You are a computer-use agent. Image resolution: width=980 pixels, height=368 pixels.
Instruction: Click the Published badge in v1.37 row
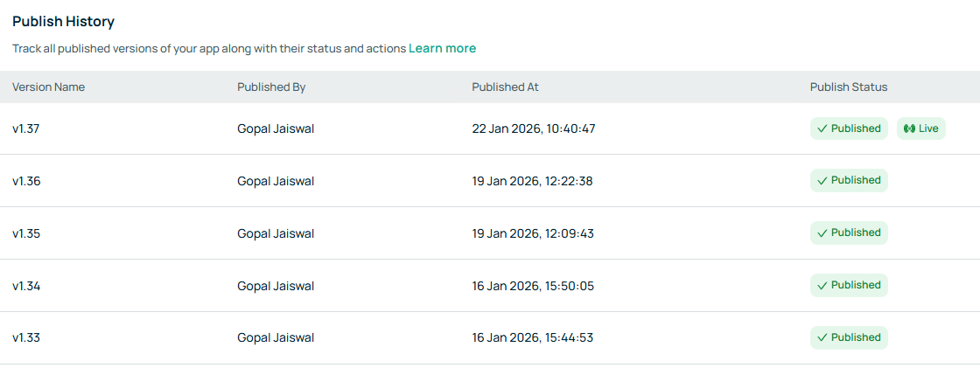pyautogui.click(x=849, y=128)
